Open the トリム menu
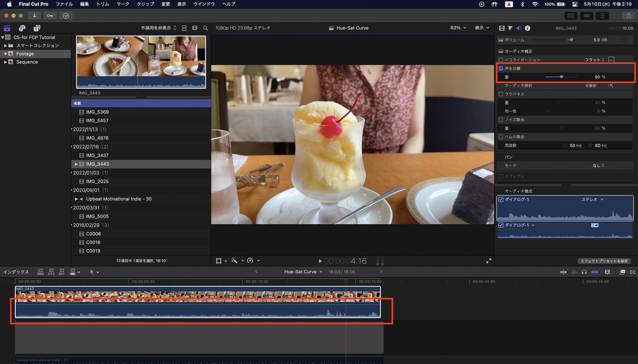The width and height of the screenshot is (638, 364). coord(103,4)
